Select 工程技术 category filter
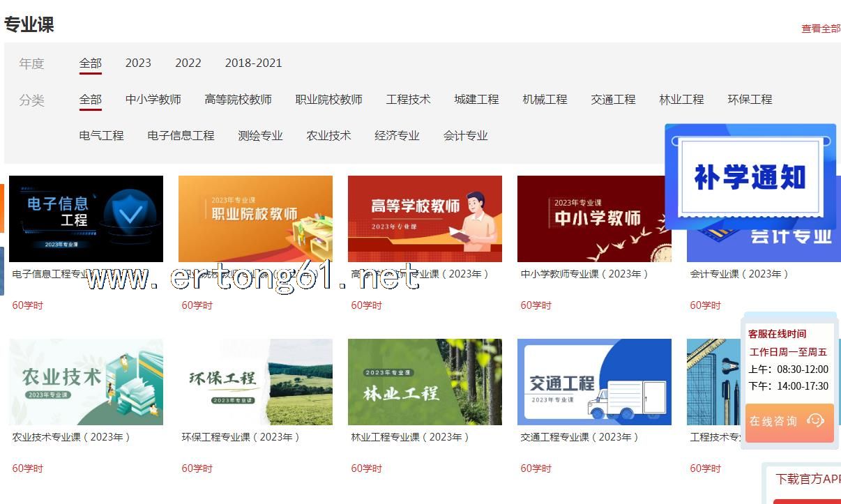841x504 pixels. click(x=408, y=99)
